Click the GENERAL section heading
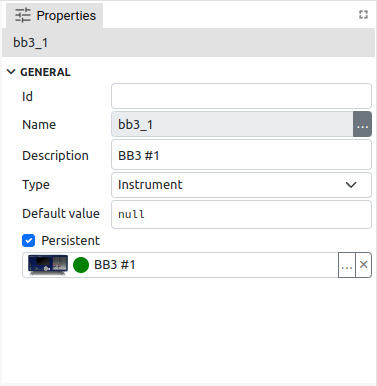 45,72
